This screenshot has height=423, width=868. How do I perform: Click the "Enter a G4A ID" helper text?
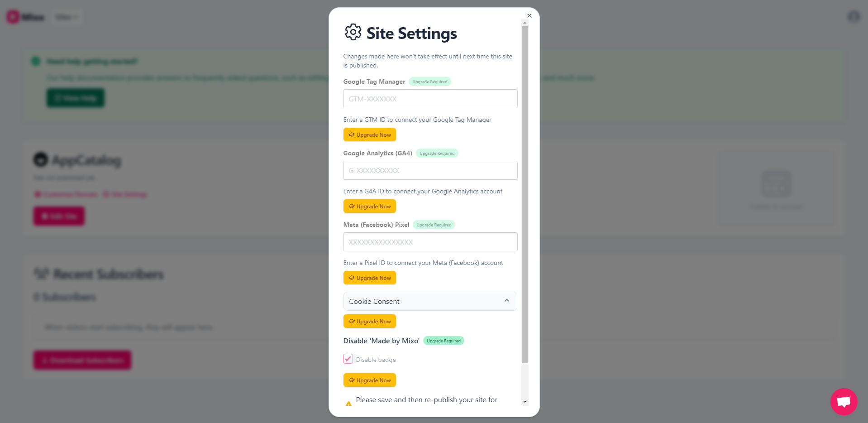[x=423, y=192]
